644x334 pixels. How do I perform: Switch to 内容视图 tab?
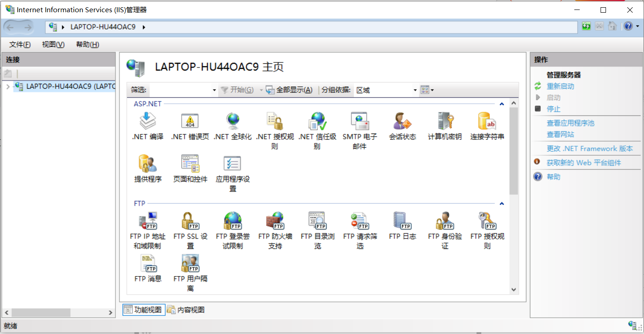(x=186, y=310)
